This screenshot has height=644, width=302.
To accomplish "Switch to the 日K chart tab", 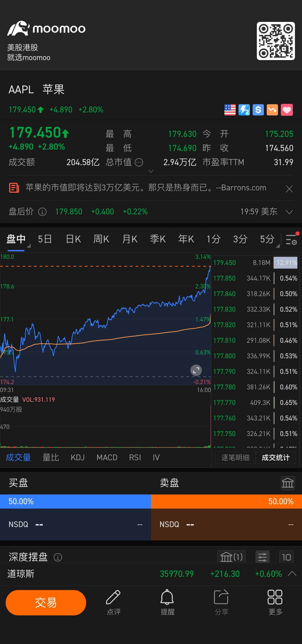I will [73, 239].
